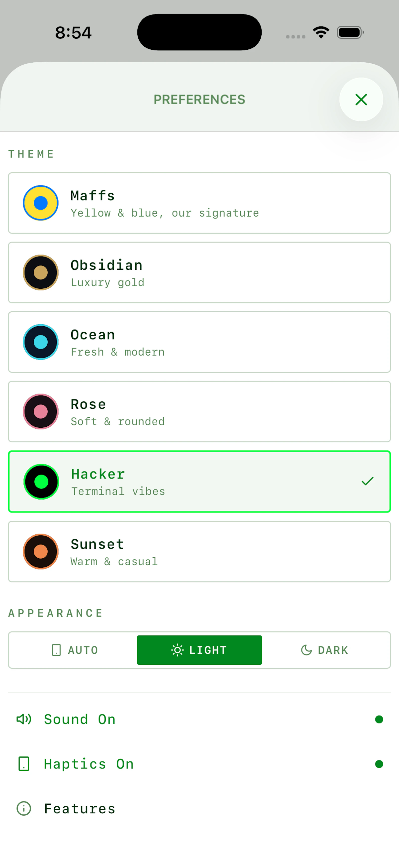Image resolution: width=399 pixels, height=868 pixels.
Task: Open the Features row
Action: (199, 808)
